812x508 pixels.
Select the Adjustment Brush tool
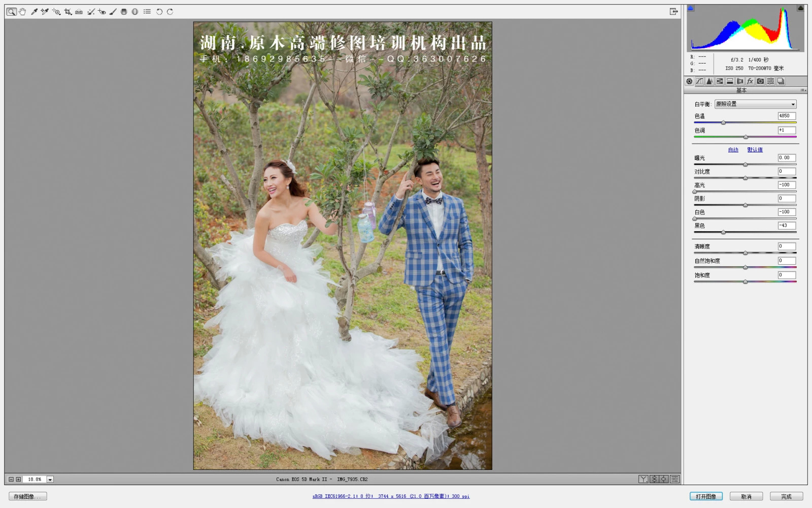coord(113,12)
